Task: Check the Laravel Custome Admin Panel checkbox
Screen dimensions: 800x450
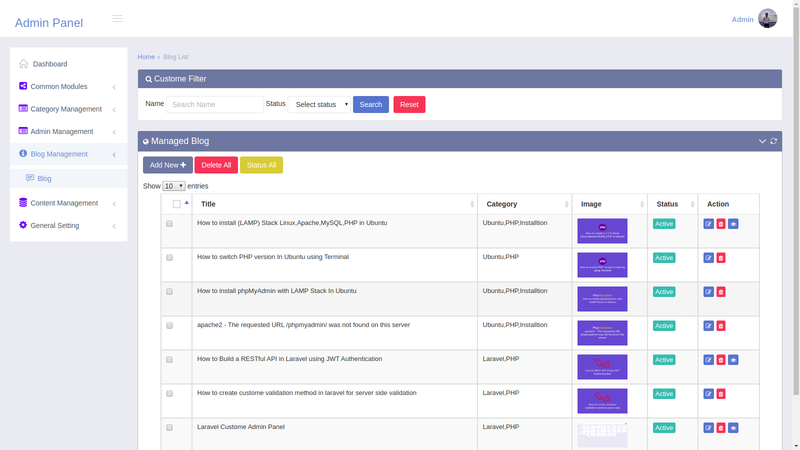Action: click(x=169, y=428)
